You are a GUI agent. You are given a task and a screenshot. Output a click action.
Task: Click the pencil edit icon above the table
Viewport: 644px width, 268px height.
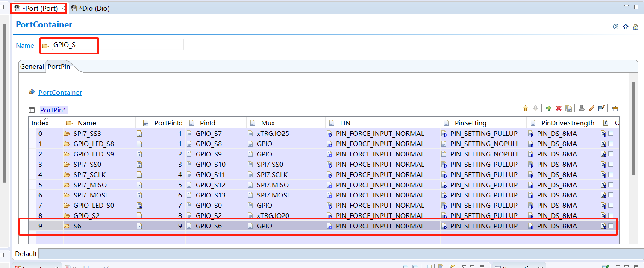coord(591,109)
